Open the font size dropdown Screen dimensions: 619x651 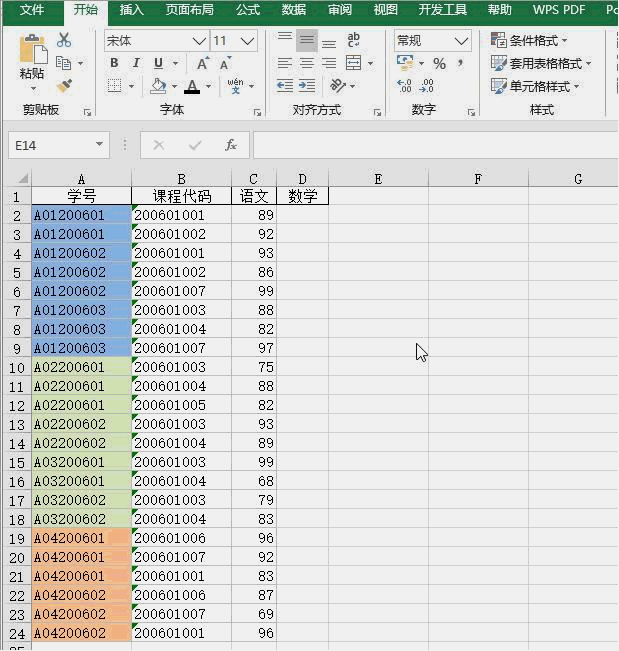point(247,41)
